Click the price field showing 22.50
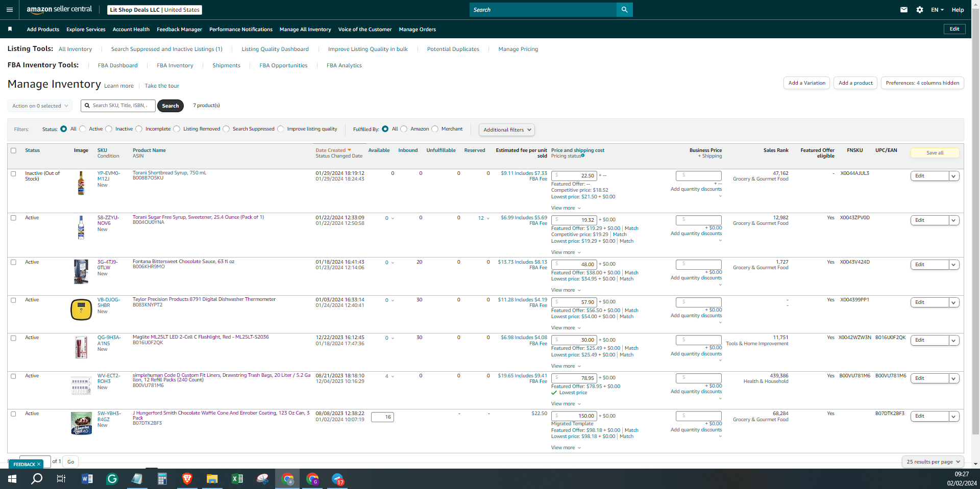 coord(574,176)
